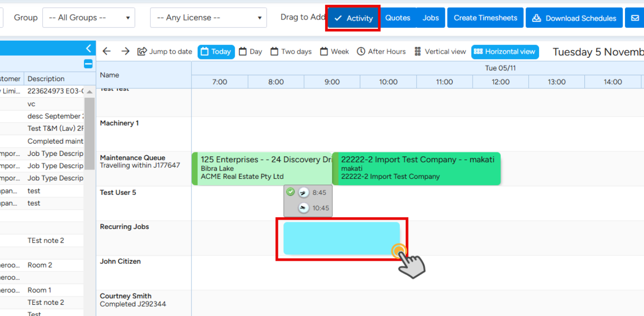Click the green checkmark status icon
Image resolution: width=644 pixels, height=316 pixels.
291,192
